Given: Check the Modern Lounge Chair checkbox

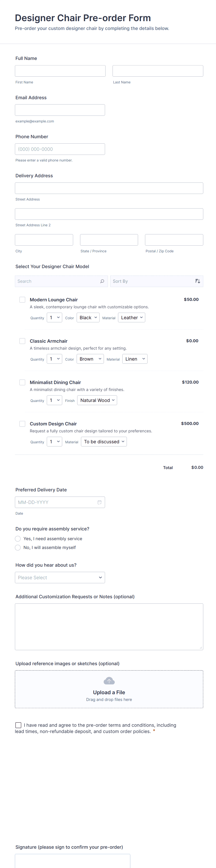Looking at the screenshot, I should pos(22,299).
